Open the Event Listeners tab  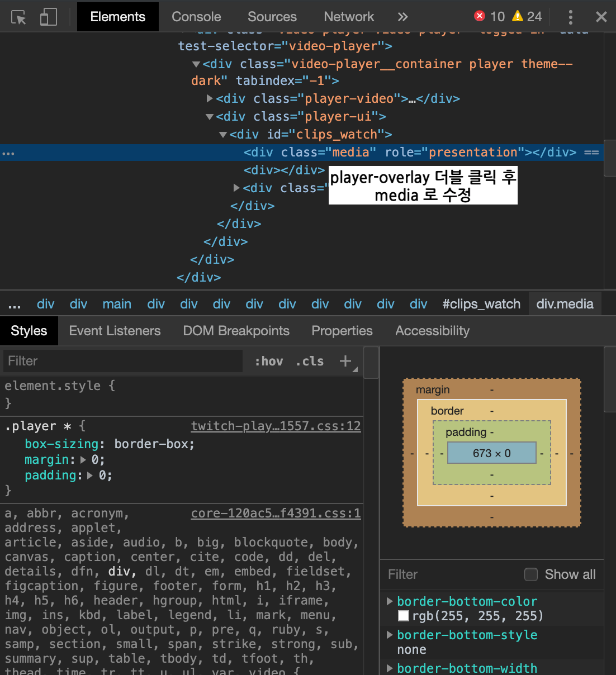click(115, 331)
